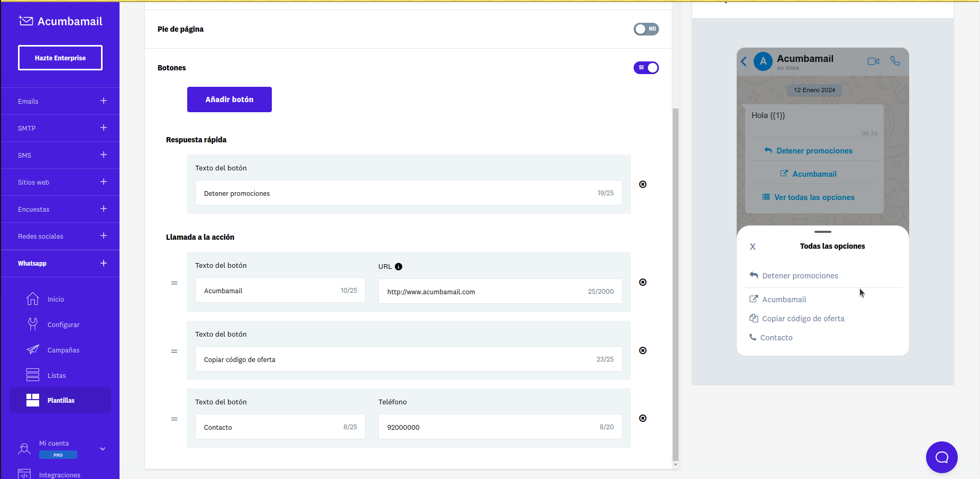This screenshot has height=479, width=980.
Task: Open Configurar plug icon
Action: tap(33, 324)
